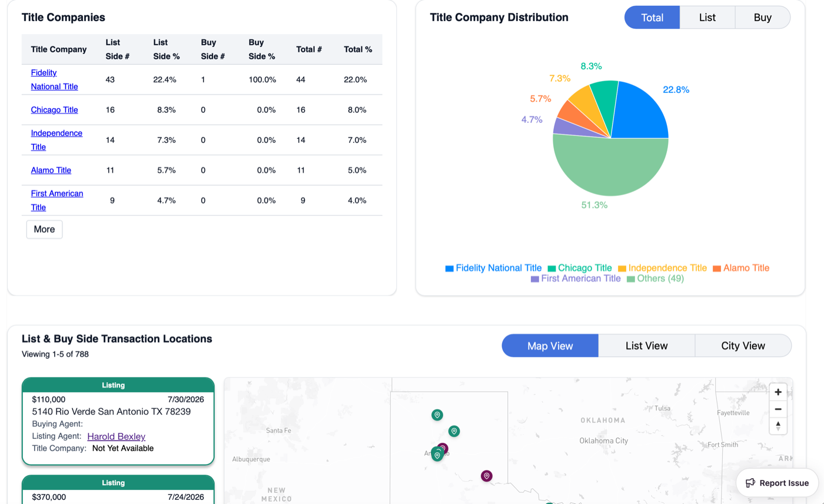This screenshot has width=824, height=504.
Task: Toggle First American Title in chart legend
Action: [576, 278]
